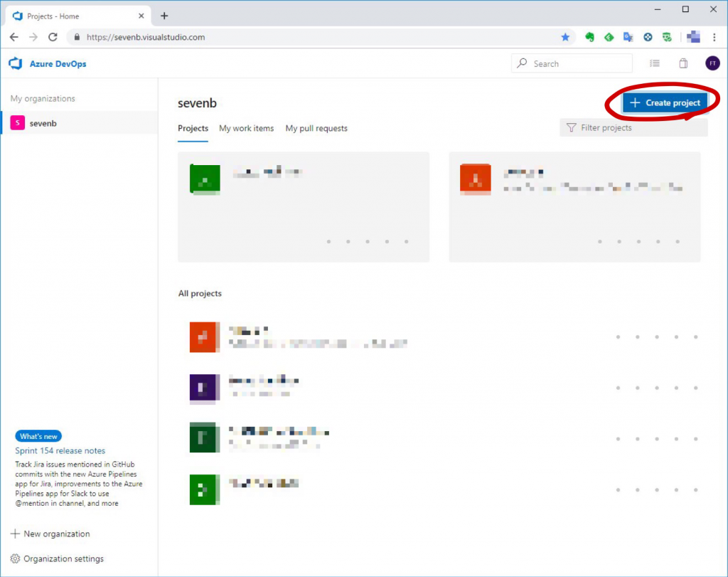Click the bookmark star icon in address bar
728x577 pixels.
pos(565,37)
